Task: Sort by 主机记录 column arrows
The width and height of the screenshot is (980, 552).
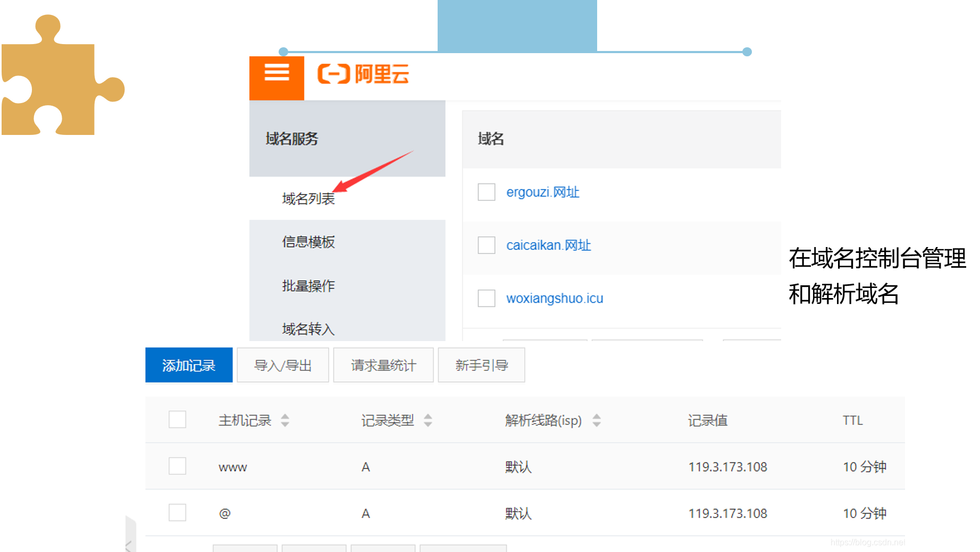Action: tap(285, 420)
